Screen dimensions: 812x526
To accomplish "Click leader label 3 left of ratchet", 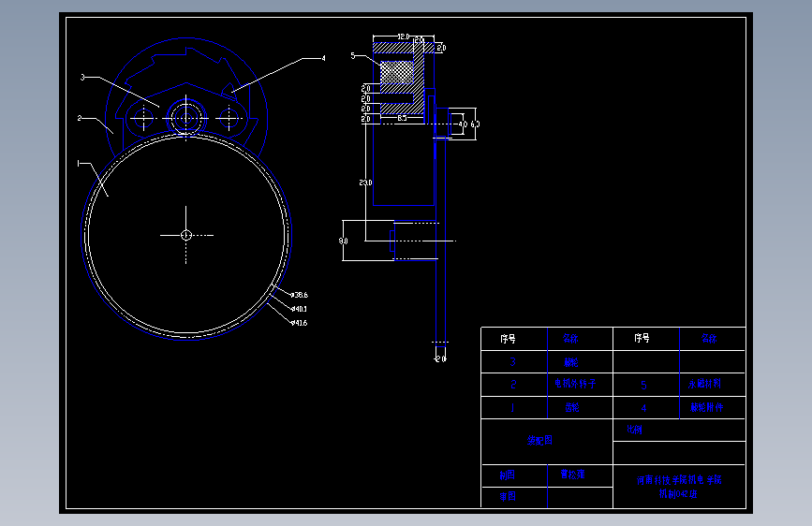I will 82,77.
